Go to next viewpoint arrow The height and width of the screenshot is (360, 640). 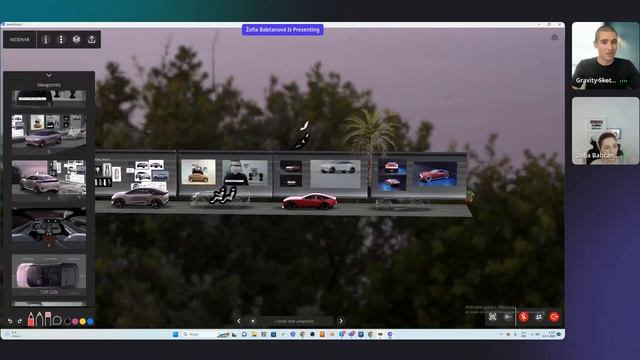tap(341, 321)
